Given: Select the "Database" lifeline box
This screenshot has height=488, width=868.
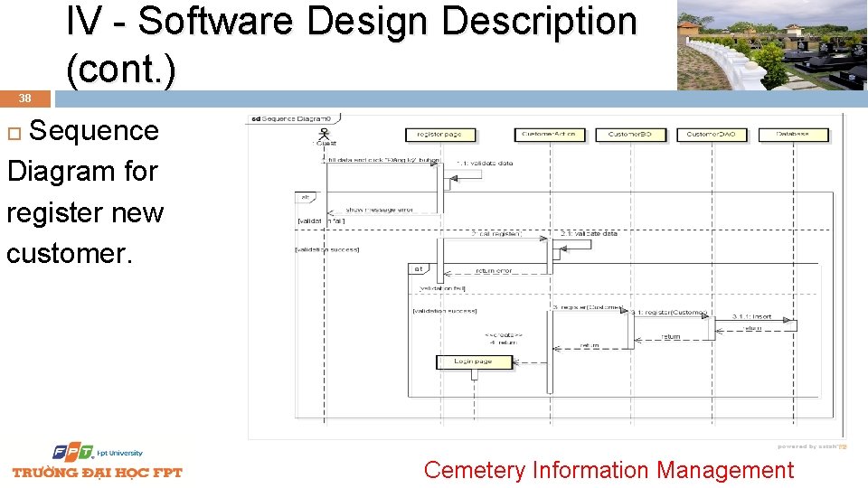Looking at the screenshot, I should [x=793, y=135].
